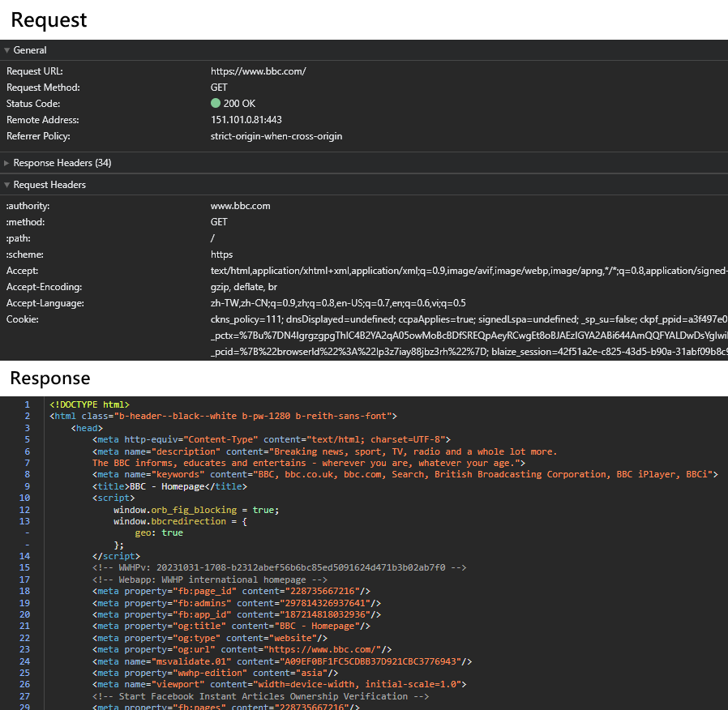
Task: Click the fb:admins meta line
Action: click(237, 603)
